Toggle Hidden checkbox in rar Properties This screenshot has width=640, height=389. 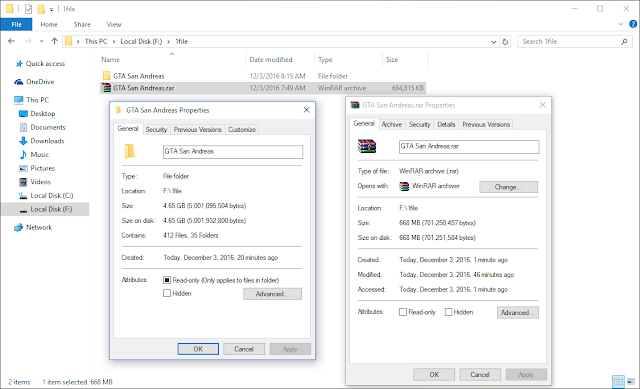click(448, 312)
